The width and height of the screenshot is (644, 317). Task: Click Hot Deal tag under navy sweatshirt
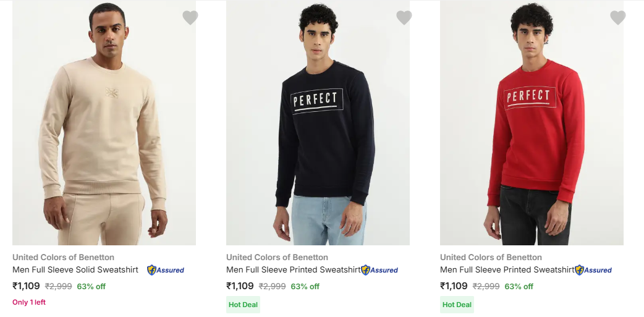pos(243,305)
